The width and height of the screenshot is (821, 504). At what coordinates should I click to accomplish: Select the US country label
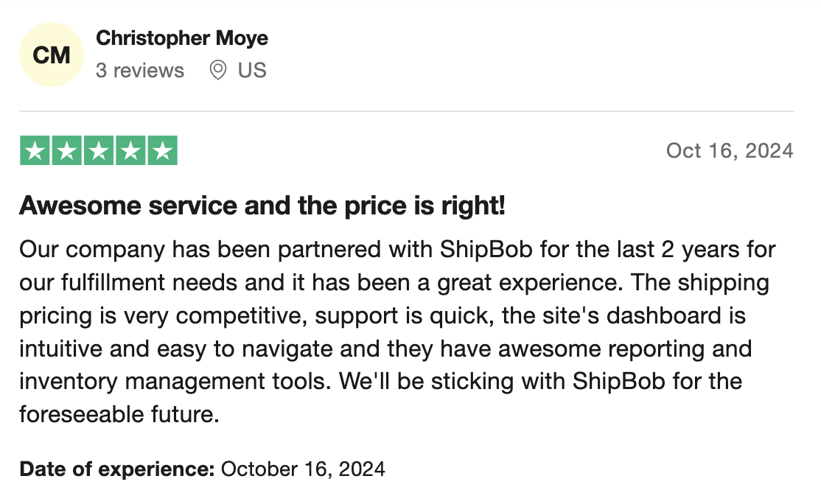click(252, 70)
